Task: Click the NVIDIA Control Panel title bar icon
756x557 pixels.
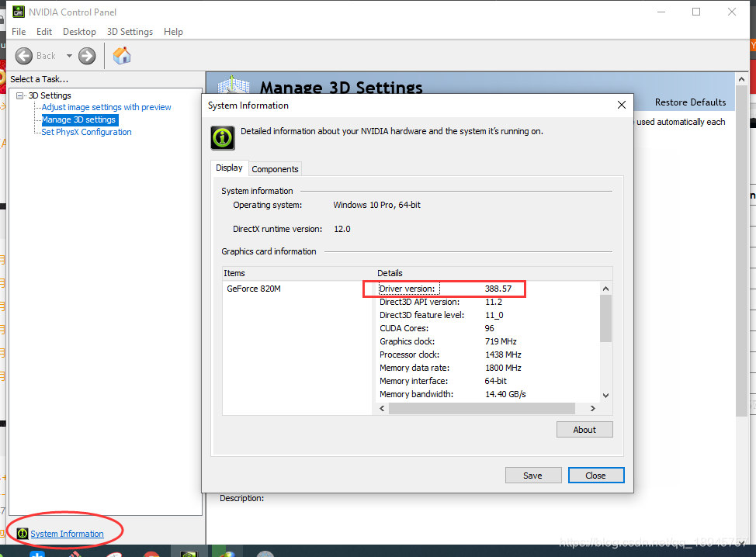Action: pyautogui.click(x=19, y=12)
